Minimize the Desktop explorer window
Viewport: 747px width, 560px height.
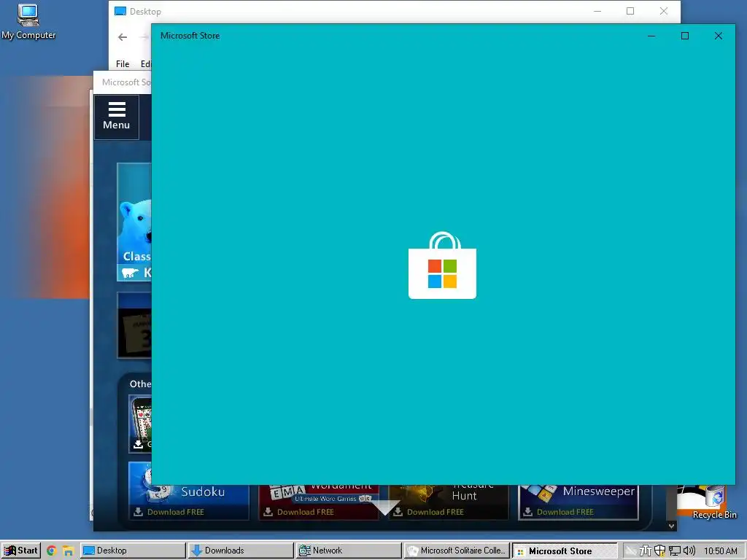[597, 11]
